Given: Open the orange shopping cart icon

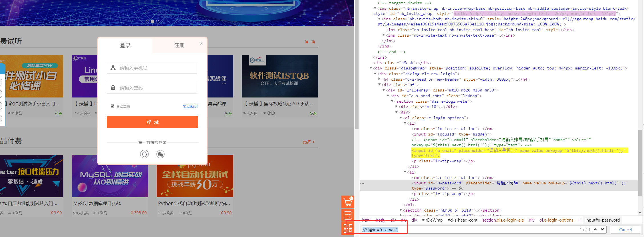Looking at the screenshot, I should 348,202.
